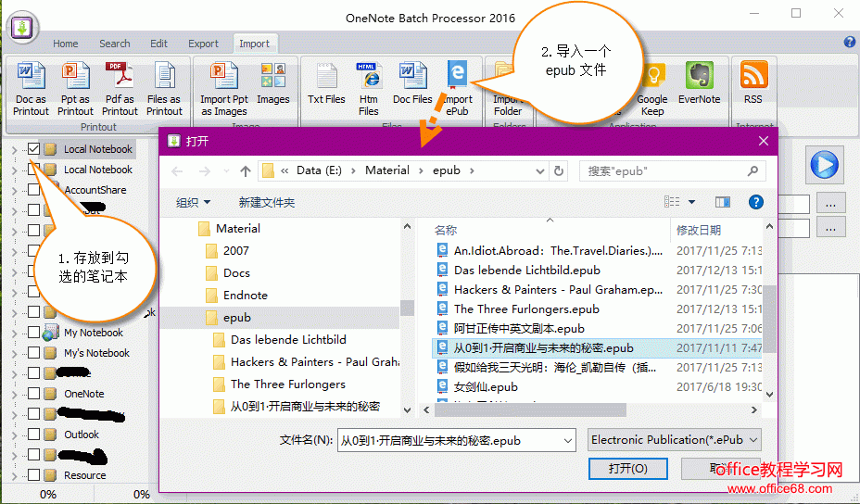The image size is (860, 504).
Task: Check the My Notebook checkbox
Action: (x=33, y=333)
